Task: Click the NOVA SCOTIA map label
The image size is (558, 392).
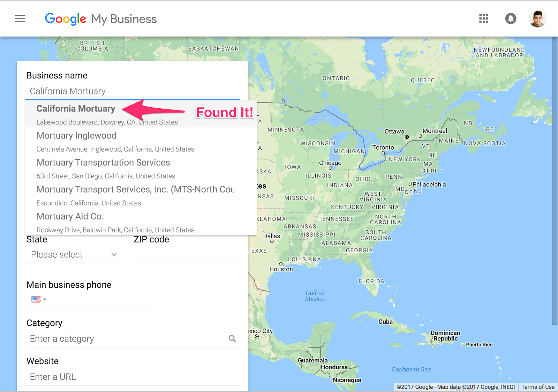Action: click(x=485, y=144)
